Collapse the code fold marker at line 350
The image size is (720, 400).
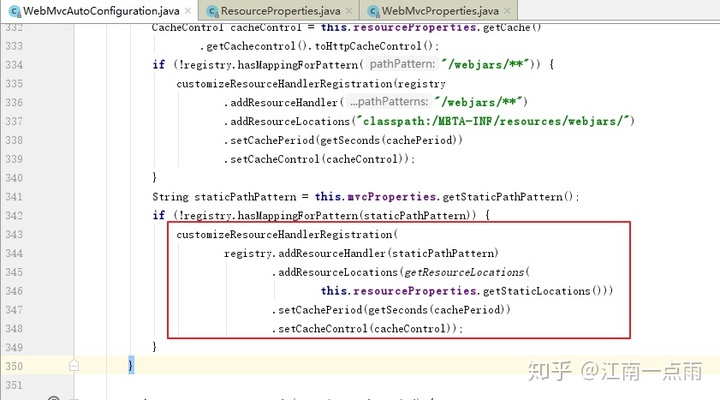pyautogui.click(x=74, y=366)
